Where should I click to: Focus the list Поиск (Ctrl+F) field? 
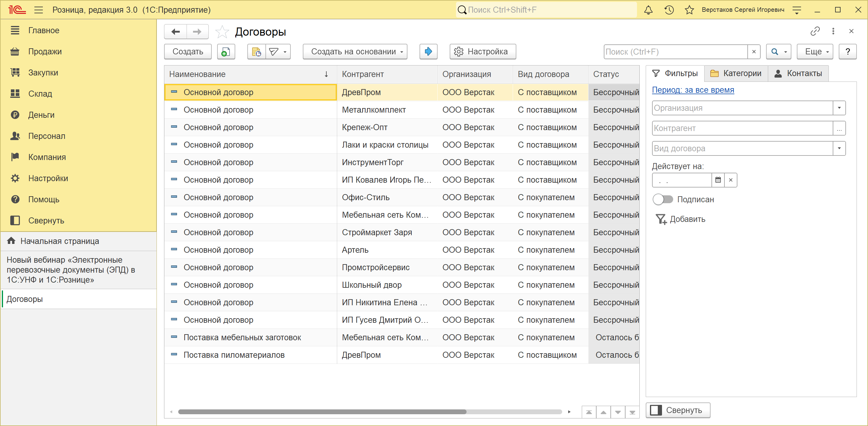click(x=676, y=52)
